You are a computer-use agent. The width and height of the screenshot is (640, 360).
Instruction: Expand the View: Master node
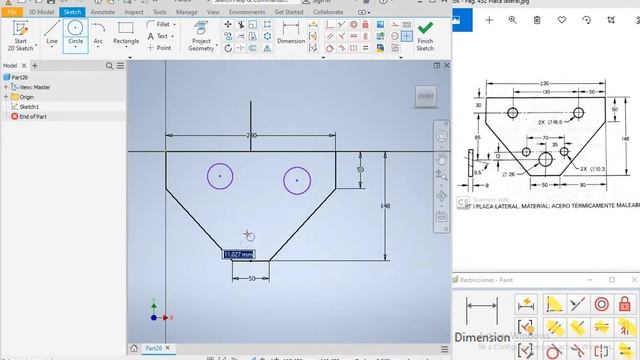(x=6, y=87)
